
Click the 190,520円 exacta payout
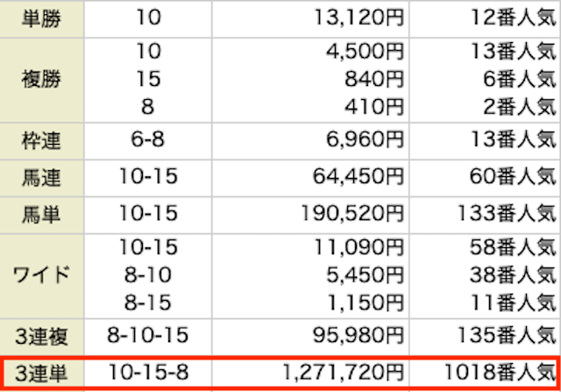click(x=352, y=213)
